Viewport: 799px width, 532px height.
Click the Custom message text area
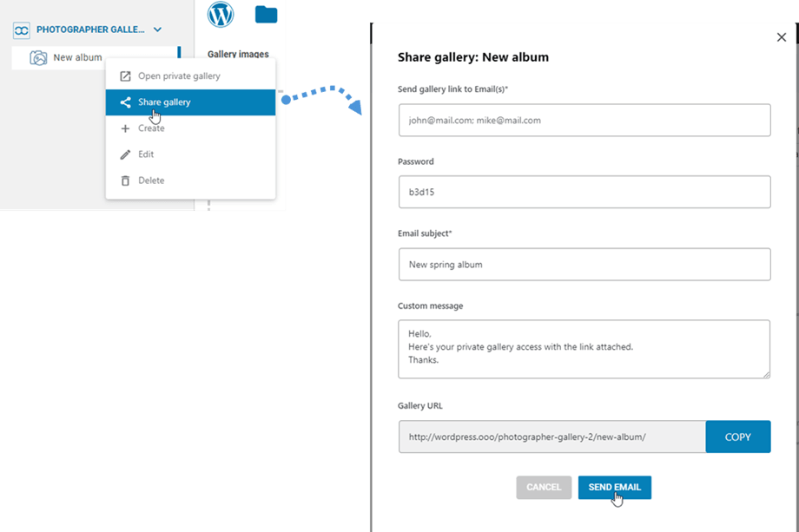(x=584, y=349)
